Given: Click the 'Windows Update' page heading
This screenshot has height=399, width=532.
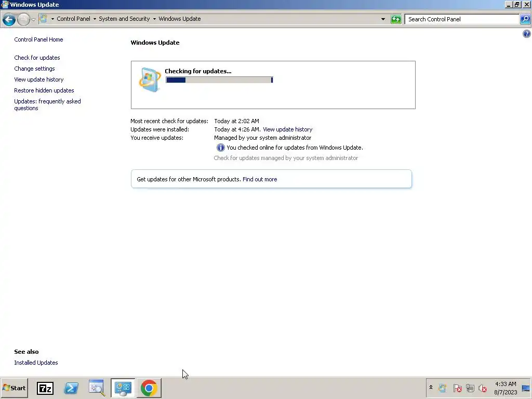Looking at the screenshot, I should tap(155, 43).
